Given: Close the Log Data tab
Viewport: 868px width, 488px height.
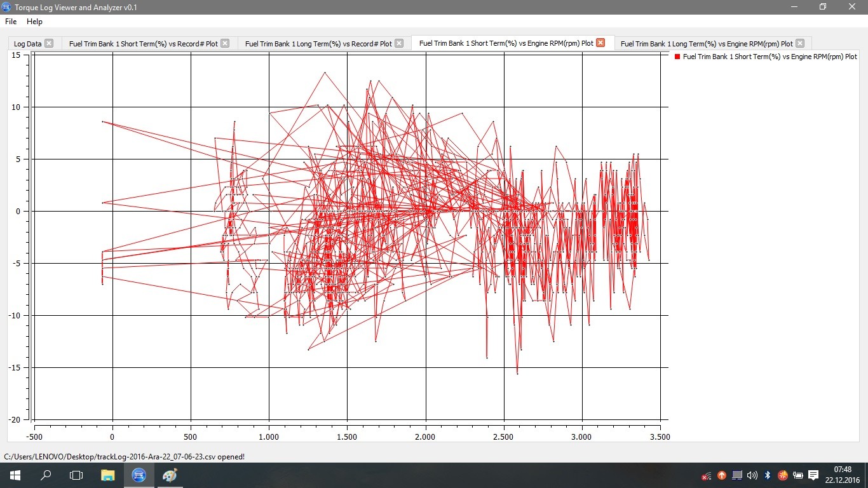Looking at the screenshot, I should pos(49,43).
